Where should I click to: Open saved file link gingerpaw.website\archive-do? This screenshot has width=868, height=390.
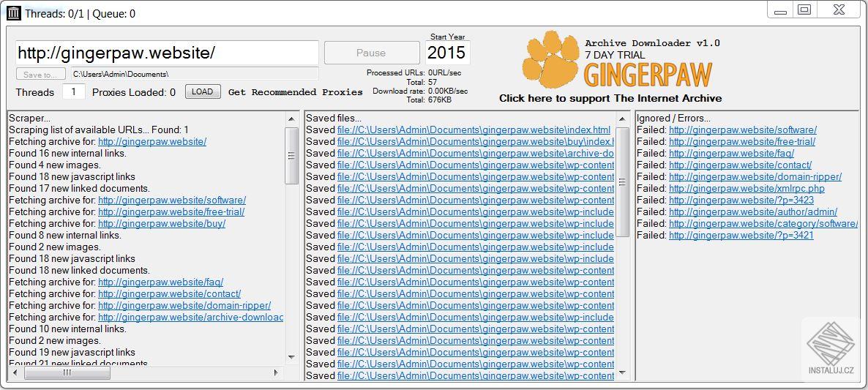point(476,153)
